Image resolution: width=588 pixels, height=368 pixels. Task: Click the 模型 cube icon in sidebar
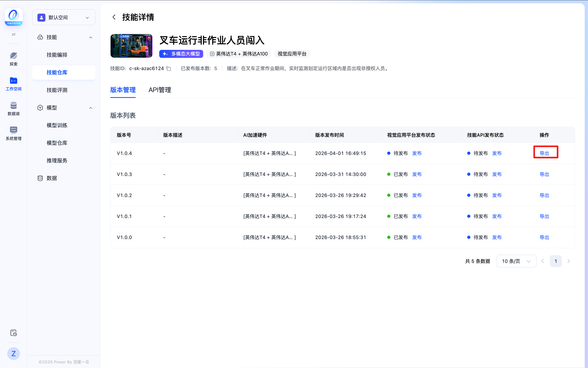pos(40,108)
